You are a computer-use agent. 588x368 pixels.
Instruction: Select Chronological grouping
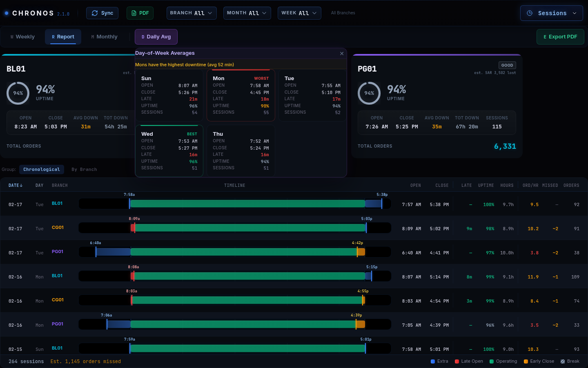tap(41, 169)
